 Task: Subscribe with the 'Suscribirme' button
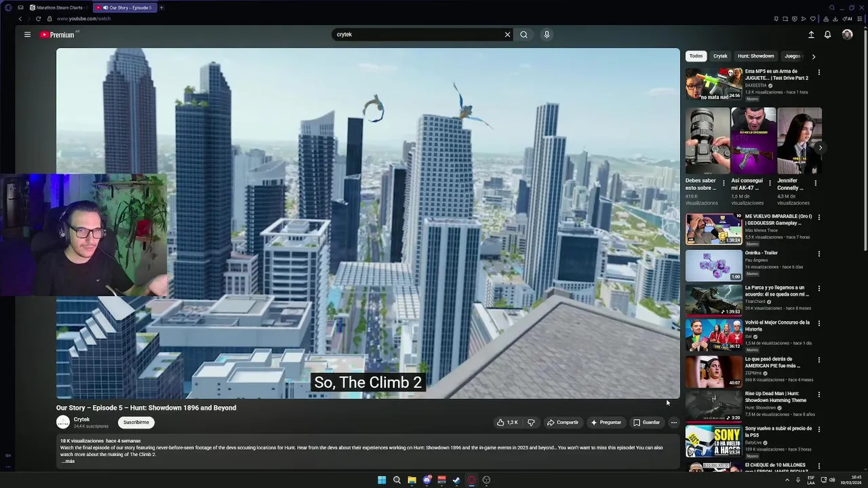pos(136,422)
